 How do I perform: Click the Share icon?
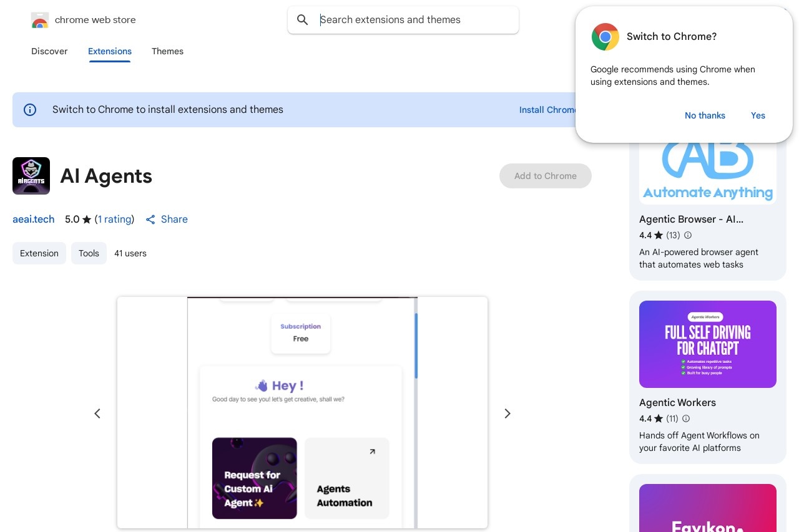click(x=150, y=220)
